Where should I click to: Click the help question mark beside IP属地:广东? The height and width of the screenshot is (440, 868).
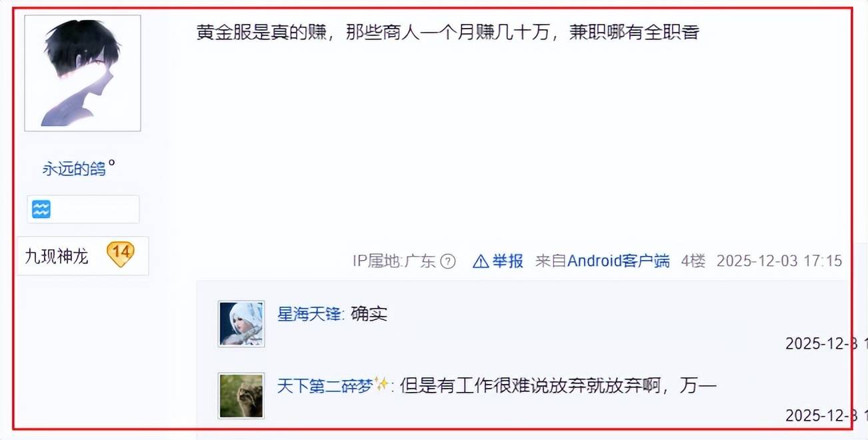click(x=449, y=261)
